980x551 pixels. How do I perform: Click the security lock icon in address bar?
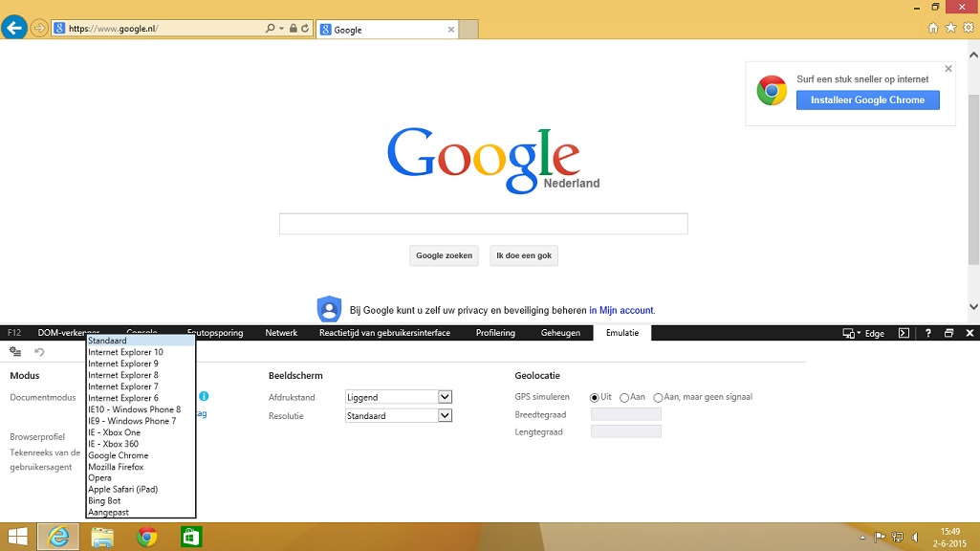pos(294,28)
